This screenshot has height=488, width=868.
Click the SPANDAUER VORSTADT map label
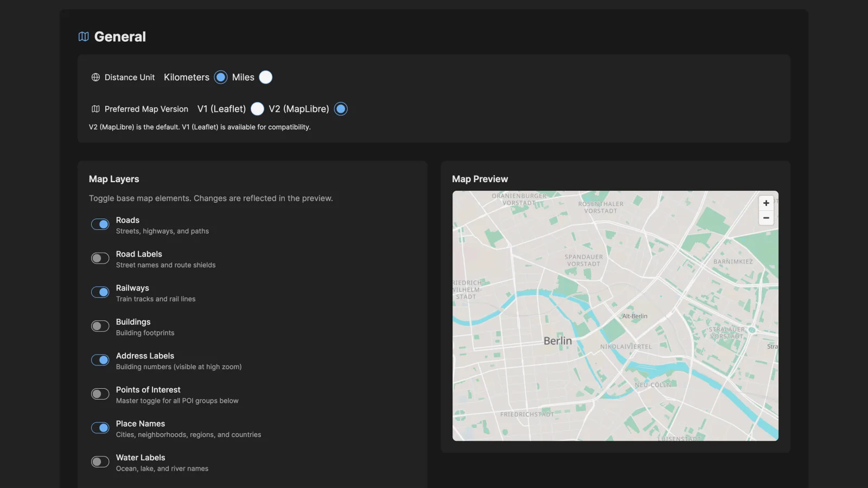pos(584,260)
